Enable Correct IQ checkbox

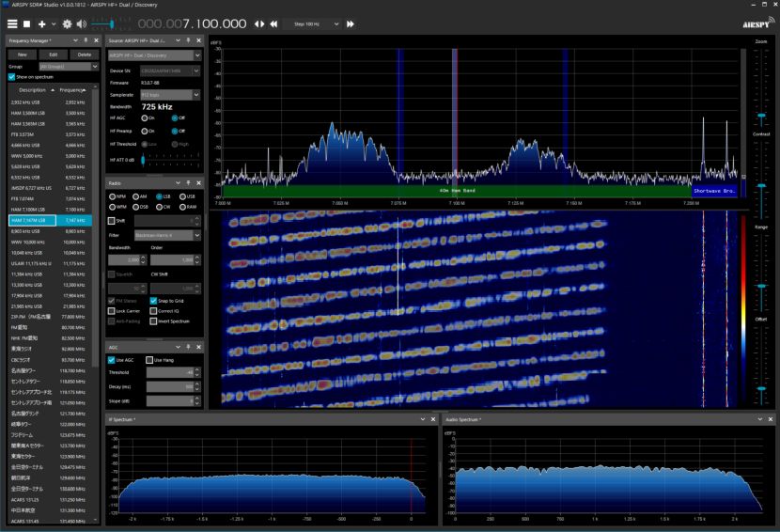coord(153,311)
